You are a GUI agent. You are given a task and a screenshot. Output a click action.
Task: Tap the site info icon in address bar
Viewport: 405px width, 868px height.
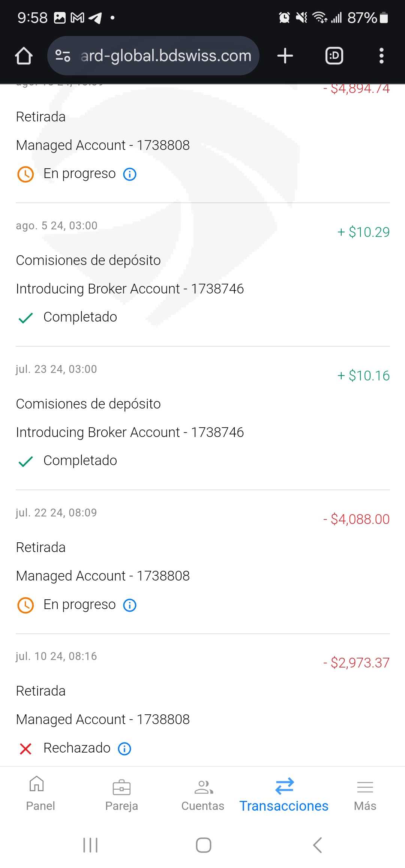(x=63, y=56)
